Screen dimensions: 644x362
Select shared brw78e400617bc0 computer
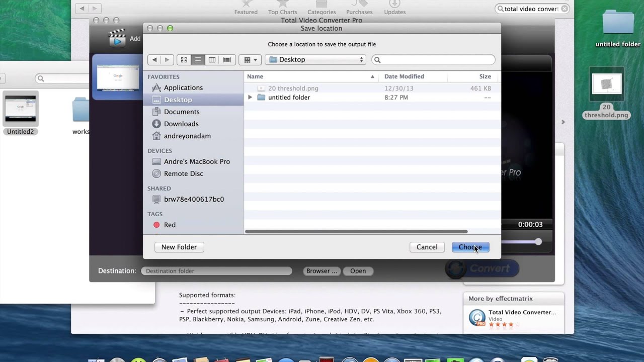tap(194, 199)
